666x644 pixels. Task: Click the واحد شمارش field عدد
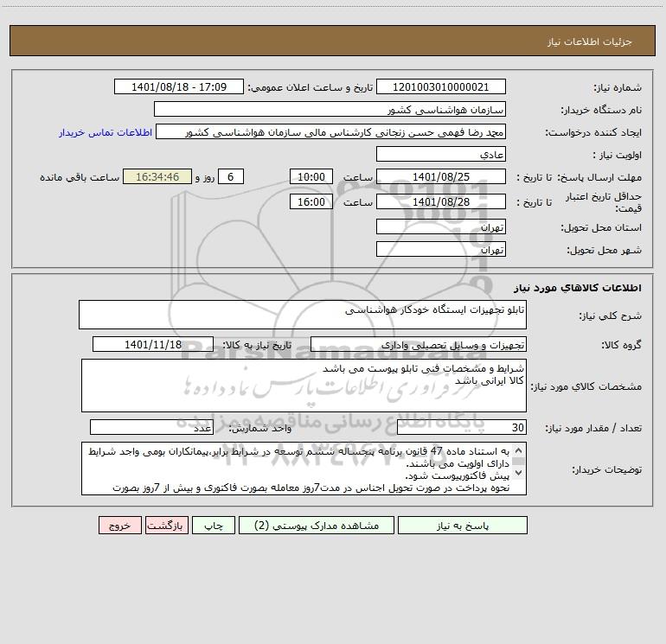click(x=151, y=427)
